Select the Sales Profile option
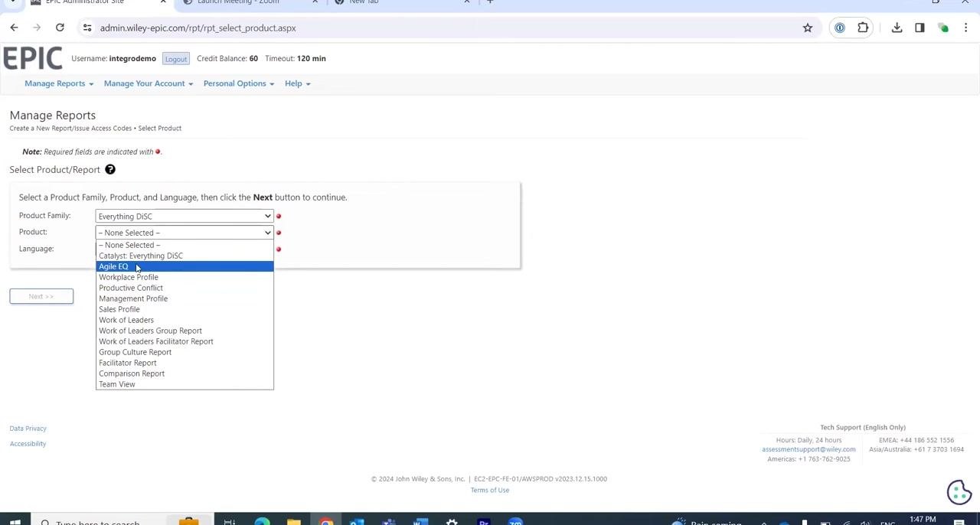The image size is (980, 525). pyautogui.click(x=185, y=309)
